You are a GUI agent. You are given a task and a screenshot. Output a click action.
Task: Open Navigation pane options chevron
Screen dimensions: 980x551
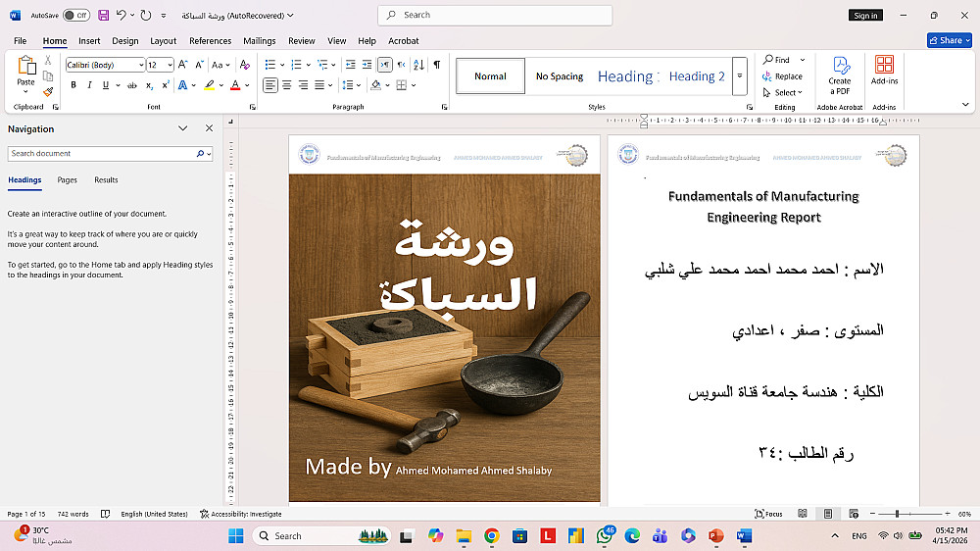coord(182,128)
